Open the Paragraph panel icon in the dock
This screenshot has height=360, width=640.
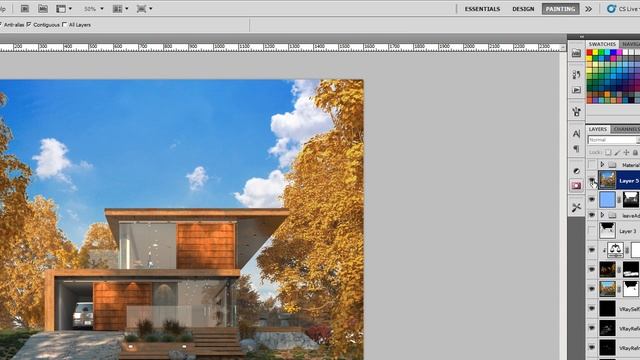pos(576,149)
